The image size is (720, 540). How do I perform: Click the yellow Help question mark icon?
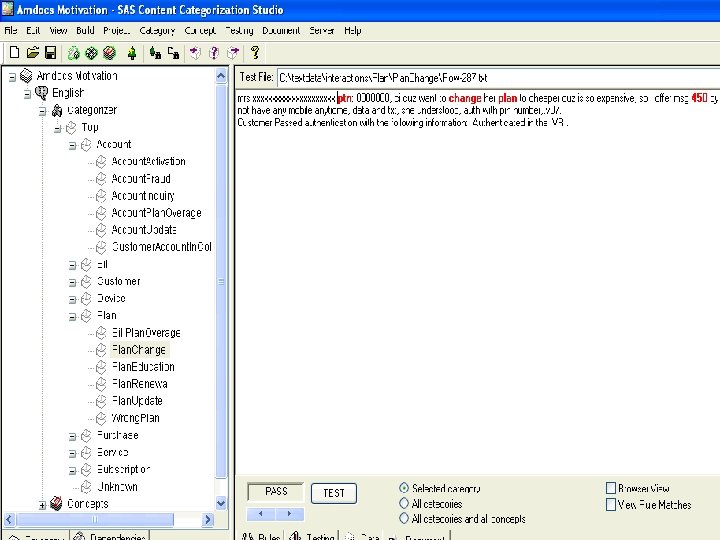click(255, 53)
